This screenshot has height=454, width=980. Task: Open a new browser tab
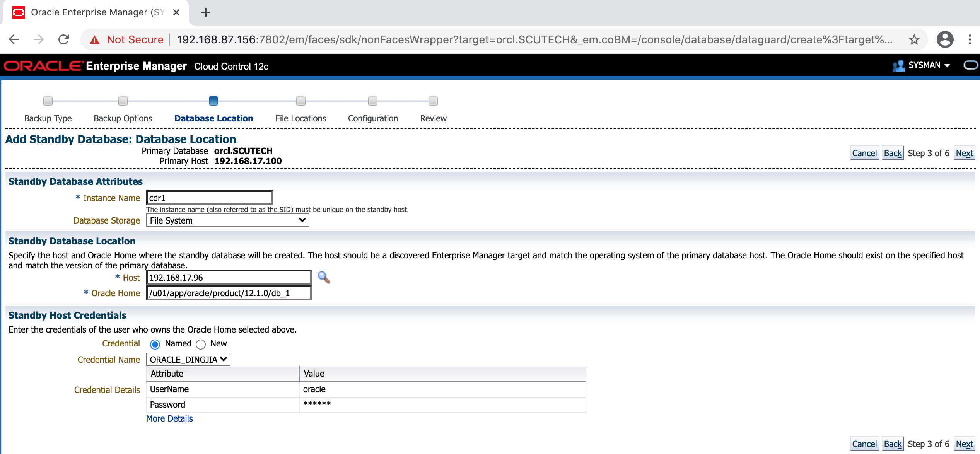click(206, 12)
